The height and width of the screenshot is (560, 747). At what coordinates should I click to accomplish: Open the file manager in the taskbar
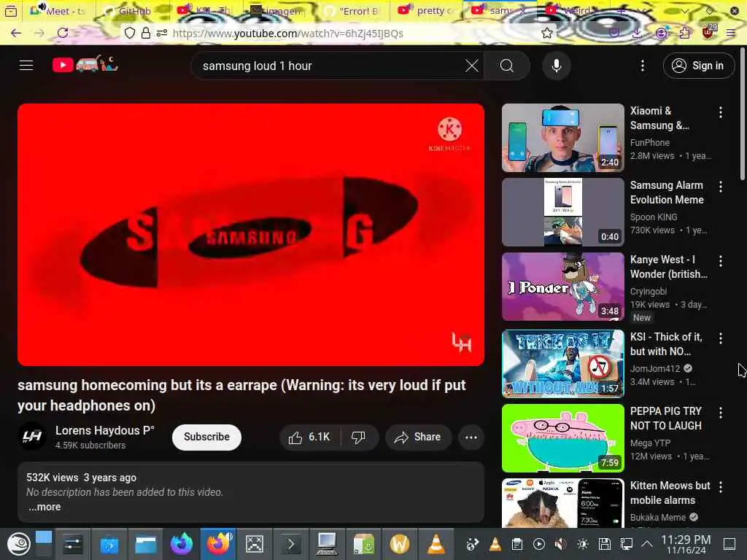146,544
